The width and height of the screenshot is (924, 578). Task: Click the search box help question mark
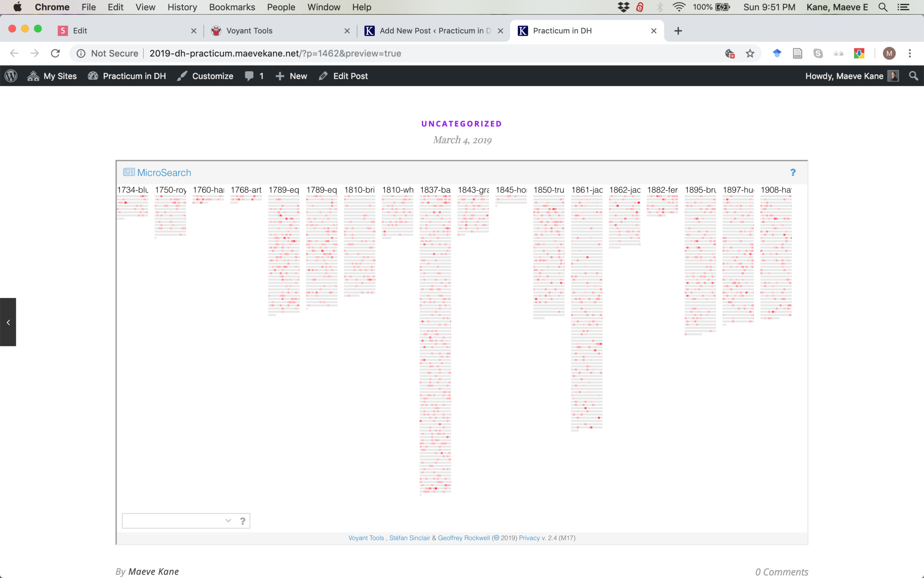(x=243, y=521)
